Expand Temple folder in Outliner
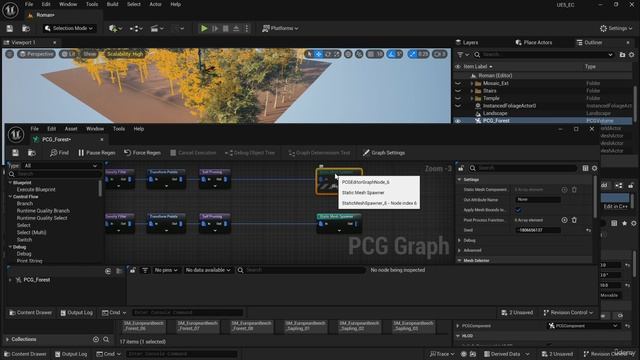 pyautogui.click(x=472, y=98)
